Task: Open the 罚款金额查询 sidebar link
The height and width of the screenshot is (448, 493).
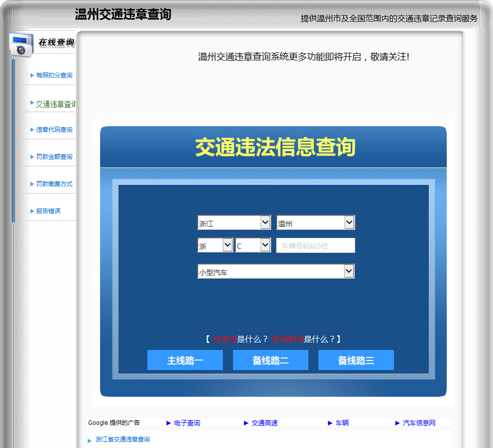Action: point(54,157)
